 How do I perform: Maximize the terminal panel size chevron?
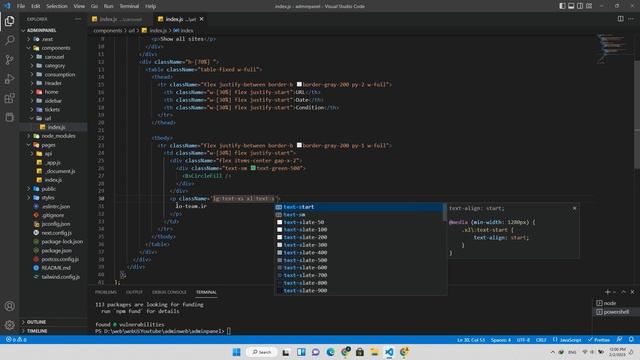623,292
